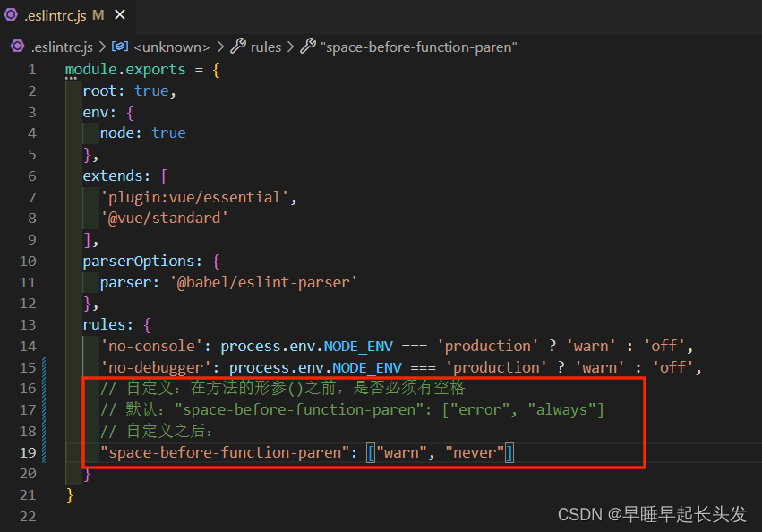This screenshot has width=762, height=532.
Task: Click ESLint icon in breadcrumb bar
Action: [x=18, y=47]
